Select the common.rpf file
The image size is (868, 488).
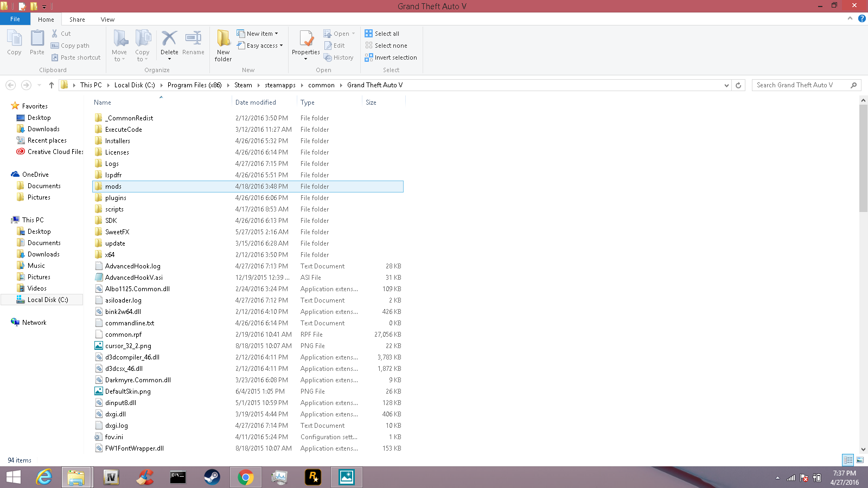tap(248, 335)
